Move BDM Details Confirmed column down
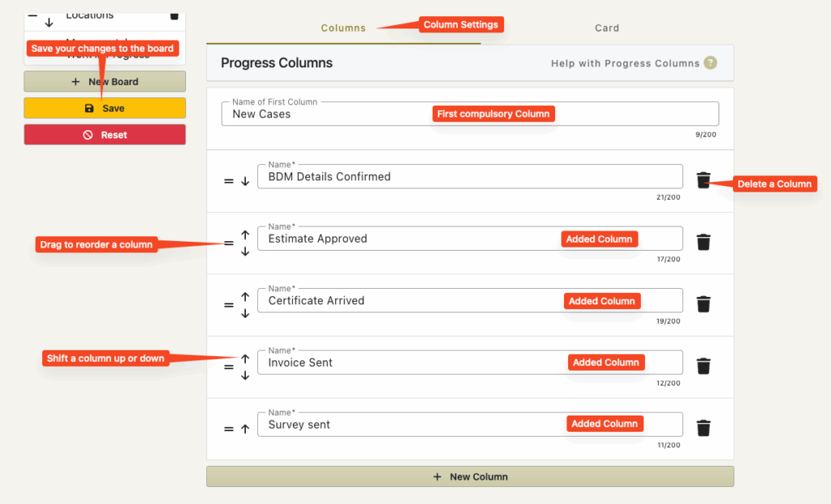 (x=245, y=181)
